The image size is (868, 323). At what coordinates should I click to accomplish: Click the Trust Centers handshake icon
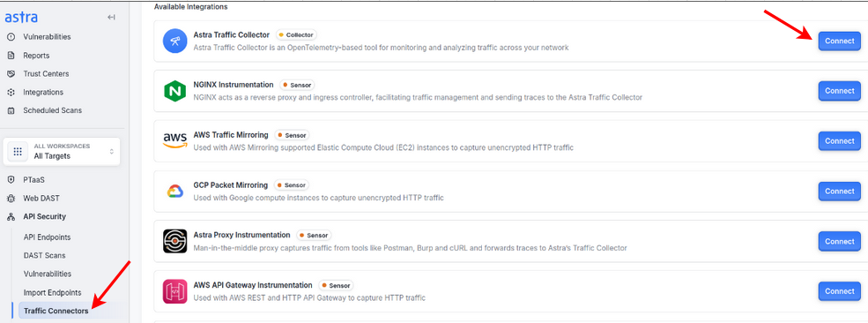click(11, 73)
